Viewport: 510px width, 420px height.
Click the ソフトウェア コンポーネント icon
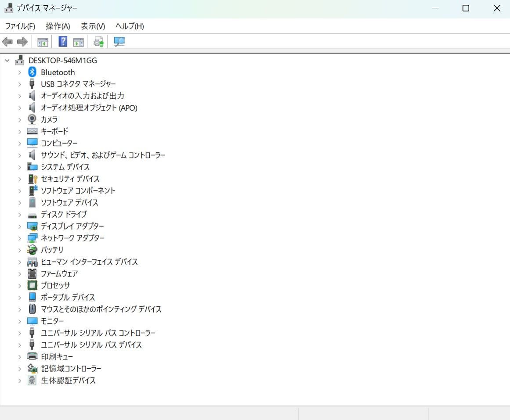pyautogui.click(x=33, y=190)
